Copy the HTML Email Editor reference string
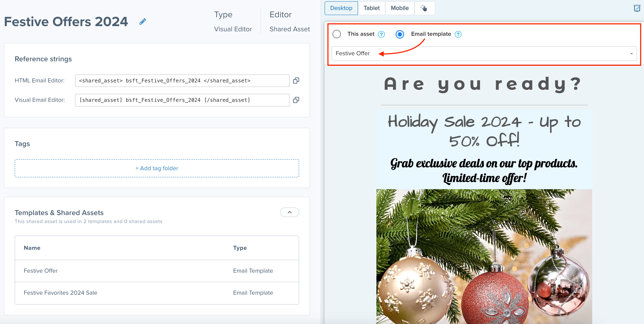Viewport: 644px width, 324px height. tap(296, 80)
